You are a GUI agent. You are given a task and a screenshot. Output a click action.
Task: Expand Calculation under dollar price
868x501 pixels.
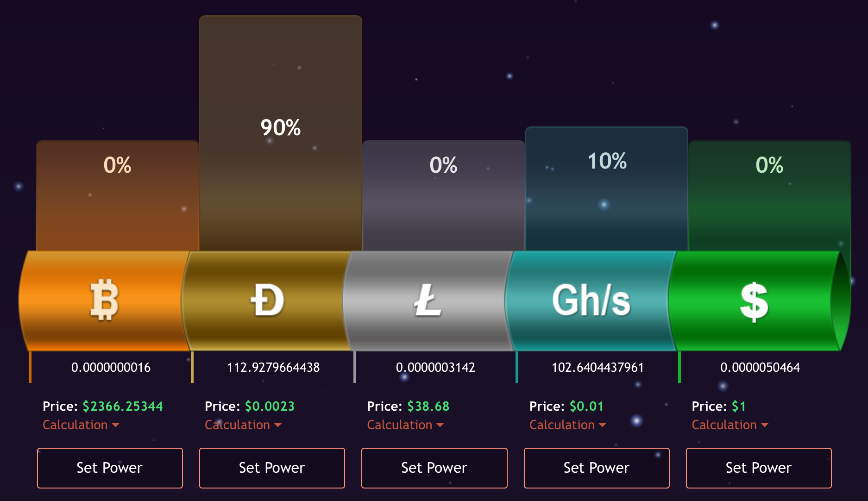click(730, 425)
